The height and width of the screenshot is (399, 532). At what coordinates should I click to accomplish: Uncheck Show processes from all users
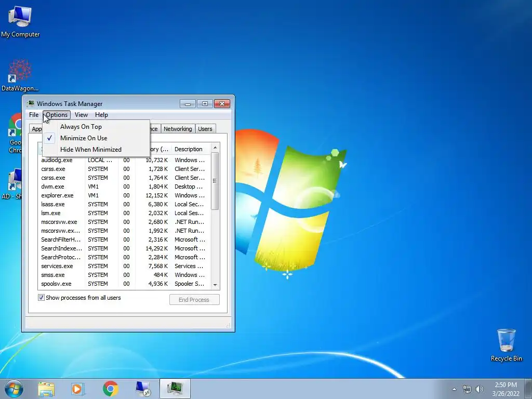pos(41,298)
